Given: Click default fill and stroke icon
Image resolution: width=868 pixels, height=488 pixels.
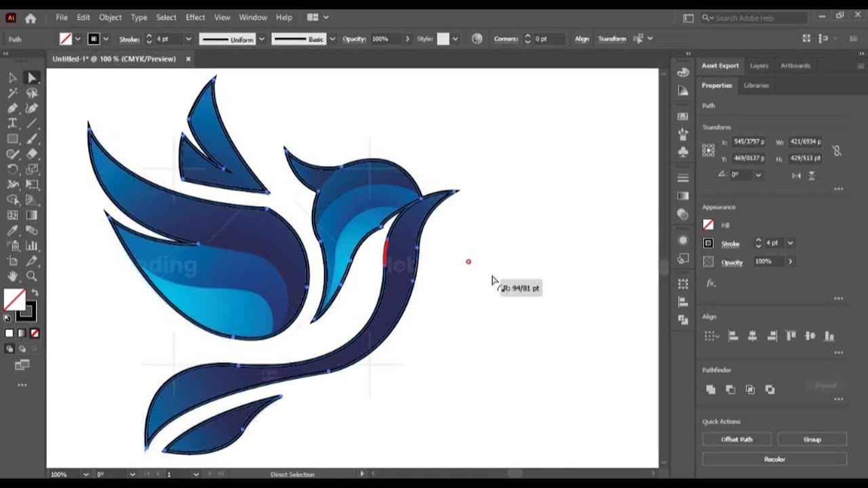Looking at the screenshot, I should [x=8, y=317].
